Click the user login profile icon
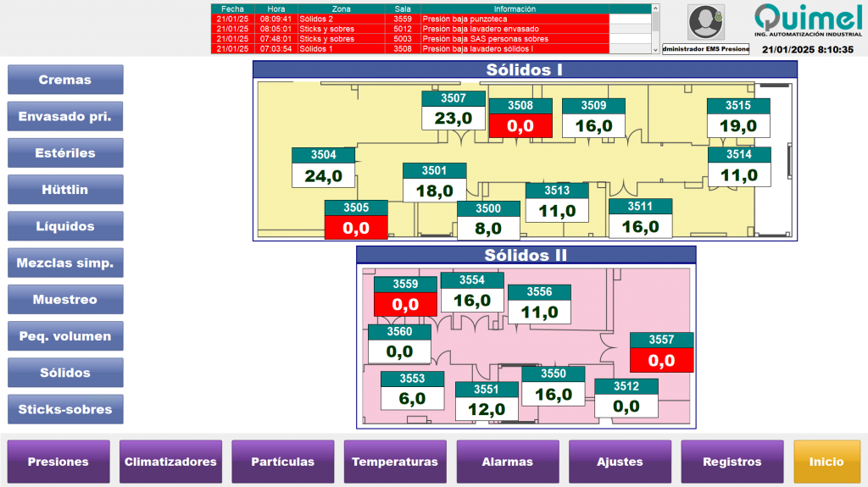Screen dimensions: 868x487 pos(705,22)
